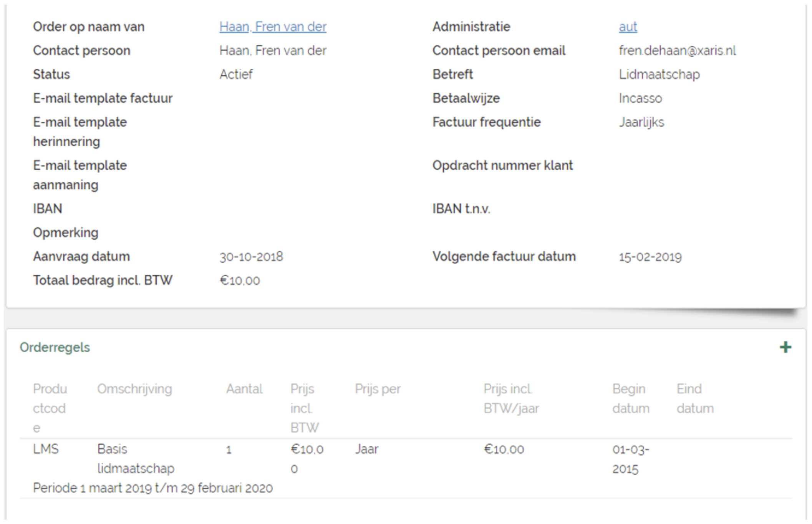The width and height of the screenshot is (812, 524).
Task: Click the 'Periode 1 maart 2019' line text
Action: pos(153,488)
